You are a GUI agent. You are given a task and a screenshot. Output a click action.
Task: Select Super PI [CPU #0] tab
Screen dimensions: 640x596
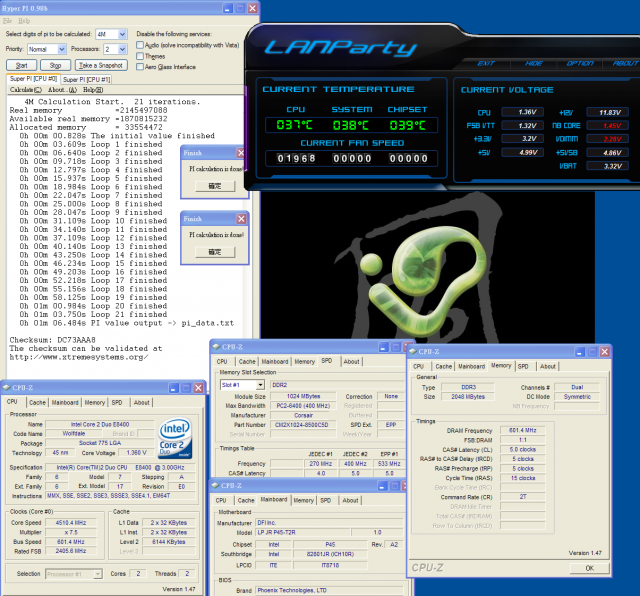[33, 78]
